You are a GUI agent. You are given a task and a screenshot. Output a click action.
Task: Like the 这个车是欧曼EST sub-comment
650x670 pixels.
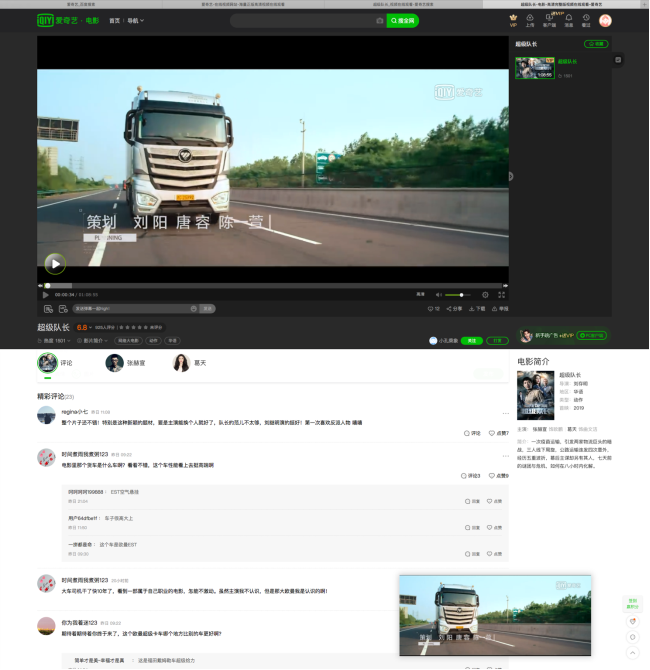click(x=494, y=554)
